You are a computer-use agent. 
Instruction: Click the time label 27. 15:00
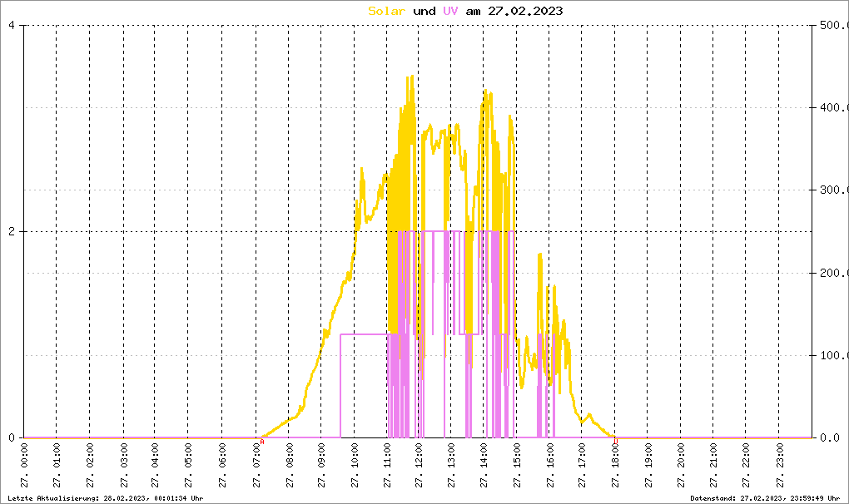click(x=517, y=466)
